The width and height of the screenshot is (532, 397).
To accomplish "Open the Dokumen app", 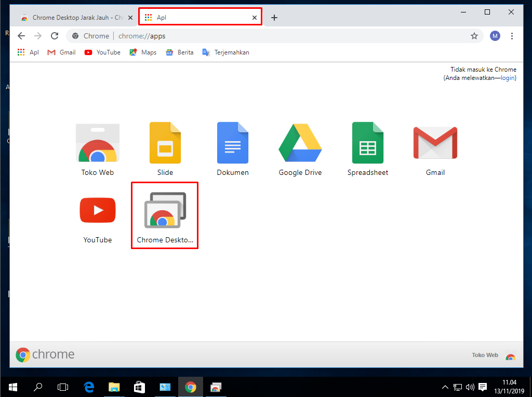I will pos(233,143).
